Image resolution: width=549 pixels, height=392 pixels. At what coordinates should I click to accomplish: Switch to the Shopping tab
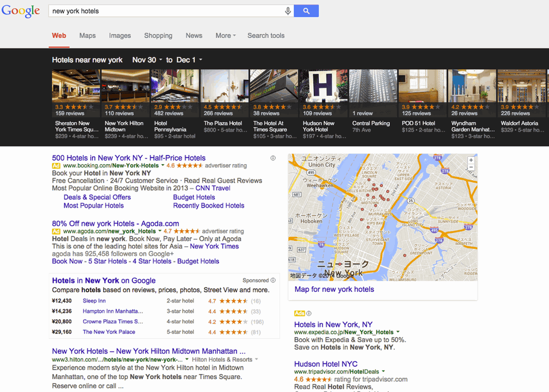[158, 36]
